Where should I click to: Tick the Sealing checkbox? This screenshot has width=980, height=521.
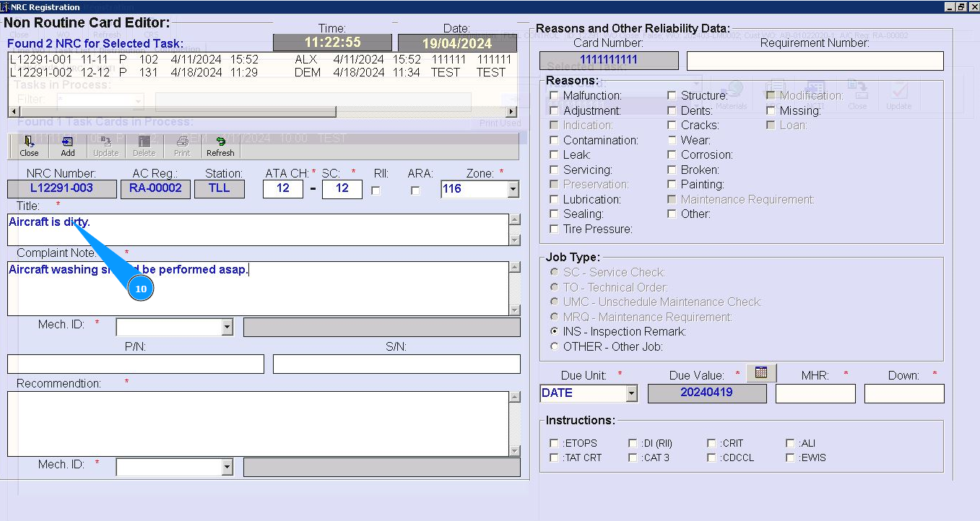coord(554,214)
